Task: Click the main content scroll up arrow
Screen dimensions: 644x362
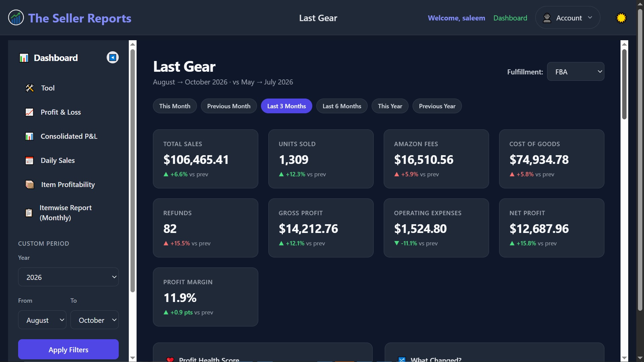Action: point(624,44)
